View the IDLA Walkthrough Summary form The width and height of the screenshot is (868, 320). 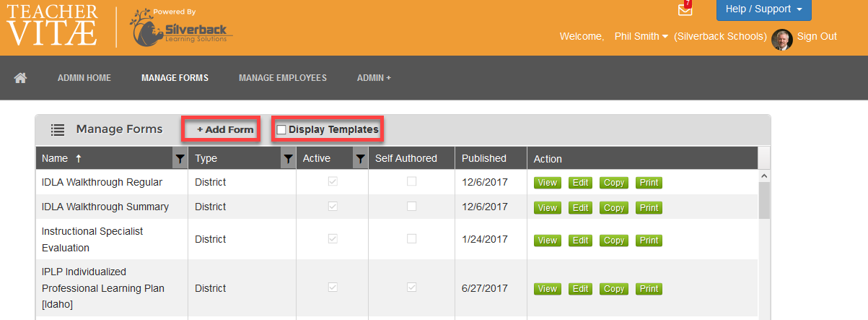pyautogui.click(x=548, y=207)
